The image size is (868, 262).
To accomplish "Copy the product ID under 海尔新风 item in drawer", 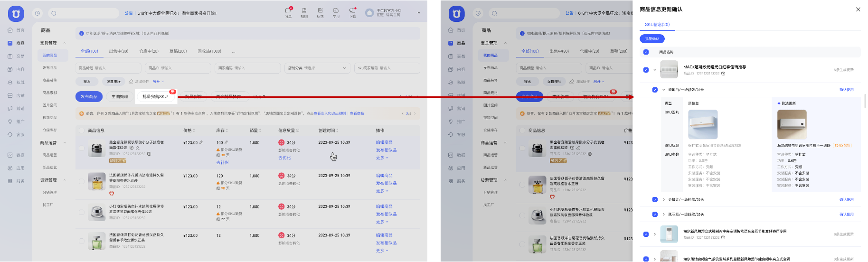I will coord(723,237).
